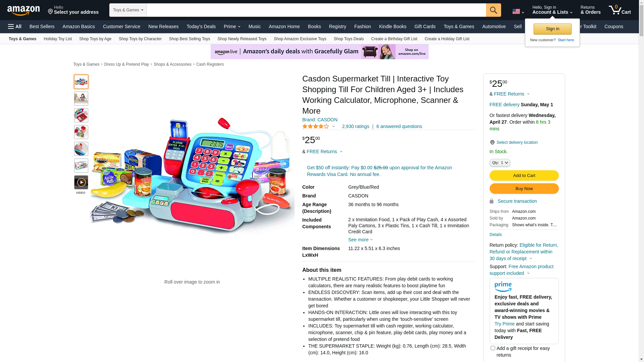
Task: Click the Add to Cart button
Action: (524, 175)
